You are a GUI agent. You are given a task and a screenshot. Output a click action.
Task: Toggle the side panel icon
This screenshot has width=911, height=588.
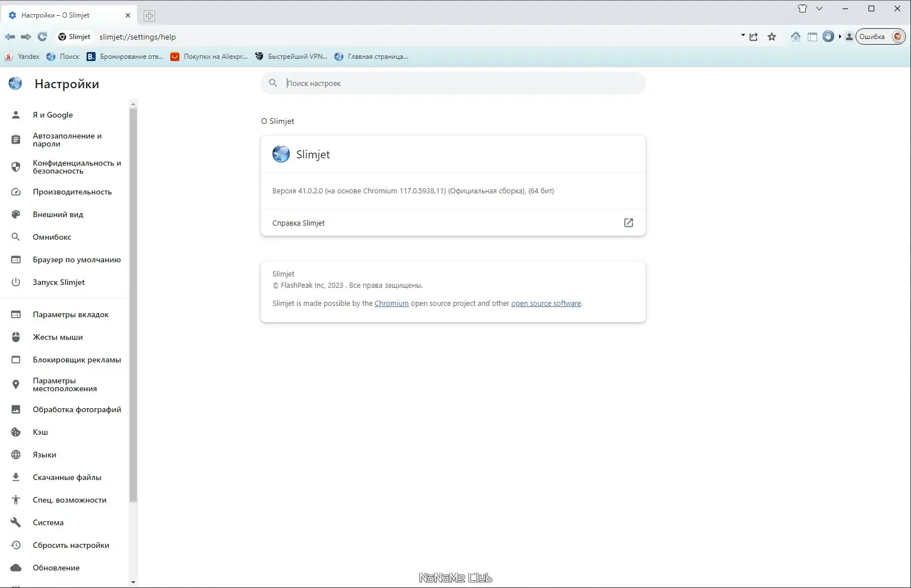pyautogui.click(x=812, y=37)
